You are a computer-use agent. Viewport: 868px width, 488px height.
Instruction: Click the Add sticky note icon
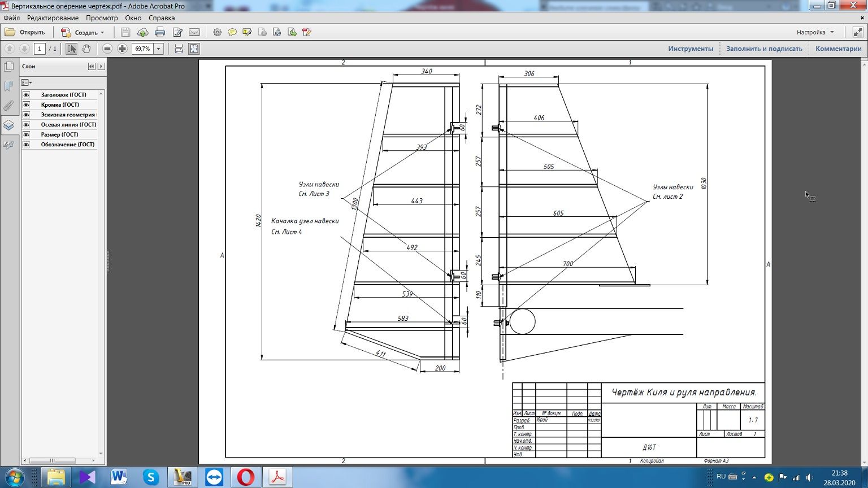point(232,32)
